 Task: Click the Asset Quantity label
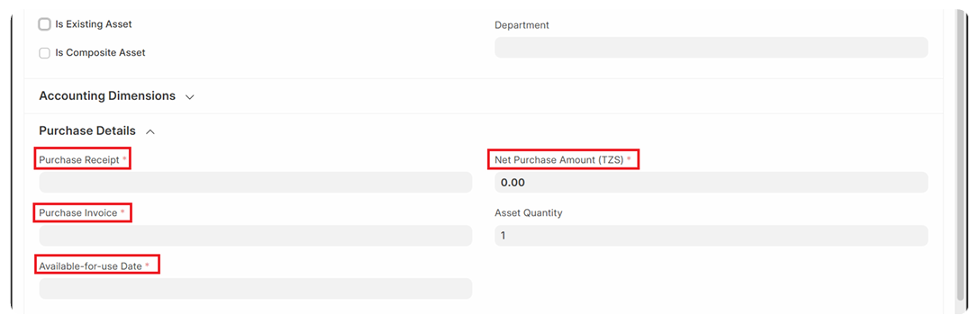(529, 213)
